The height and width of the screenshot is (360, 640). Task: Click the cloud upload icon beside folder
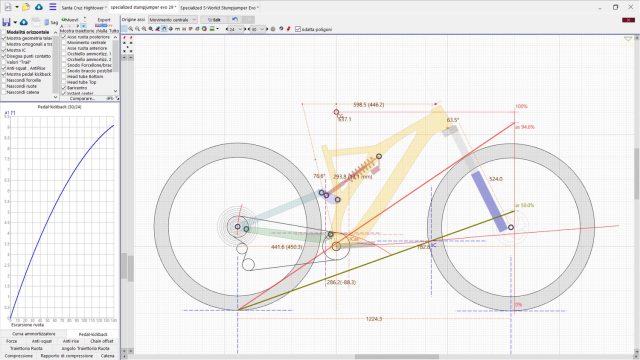click(39, 7)
